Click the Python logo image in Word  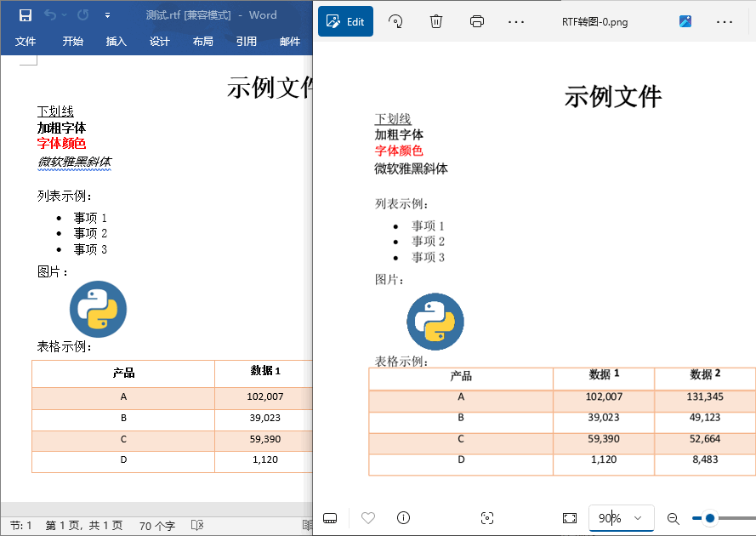[x=98, y=309]
